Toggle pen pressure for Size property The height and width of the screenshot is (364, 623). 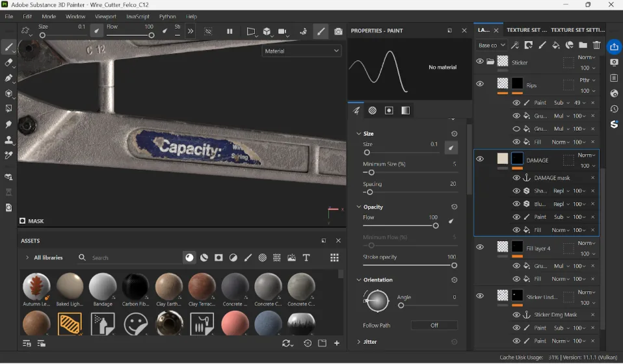(451, 148)
